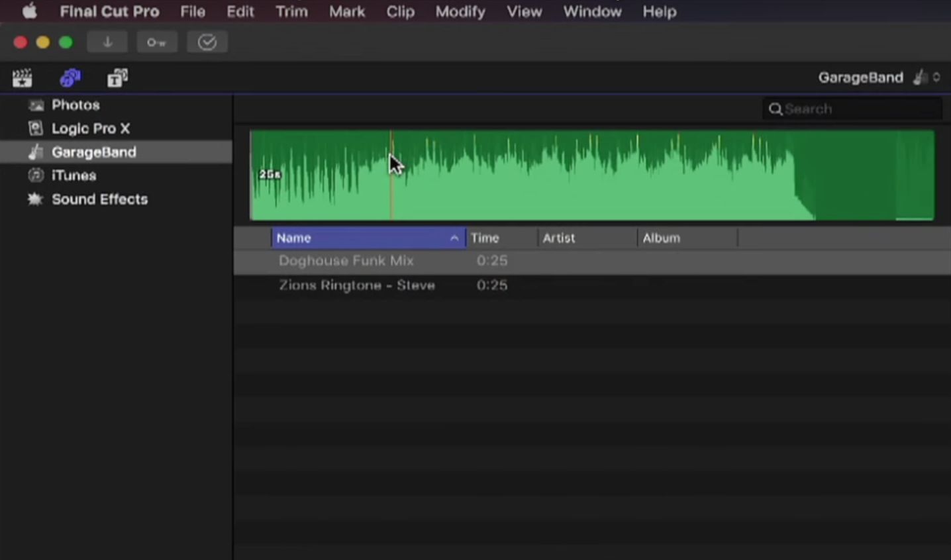
Task: Open the File menu
Action: tap(193, 11)
